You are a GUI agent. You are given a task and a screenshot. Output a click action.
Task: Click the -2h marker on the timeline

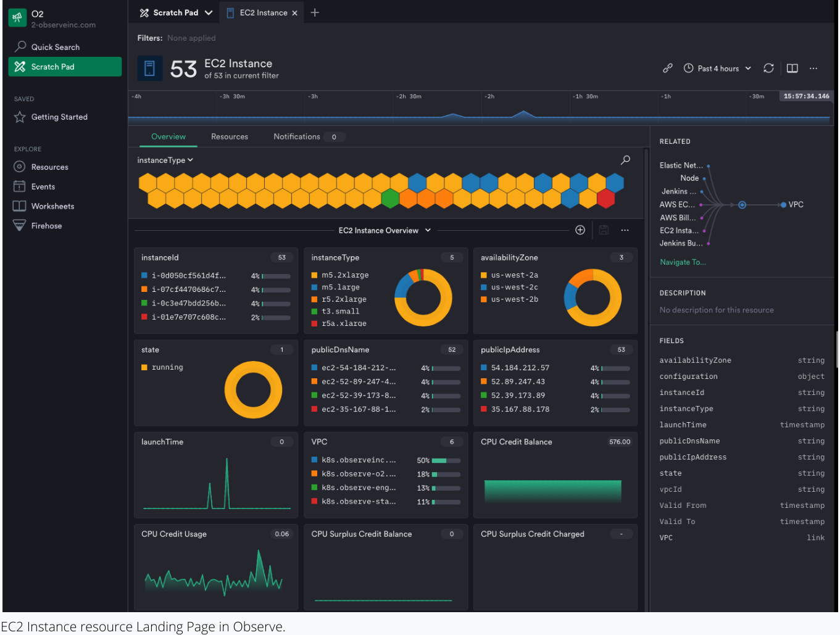click(490, 96)
